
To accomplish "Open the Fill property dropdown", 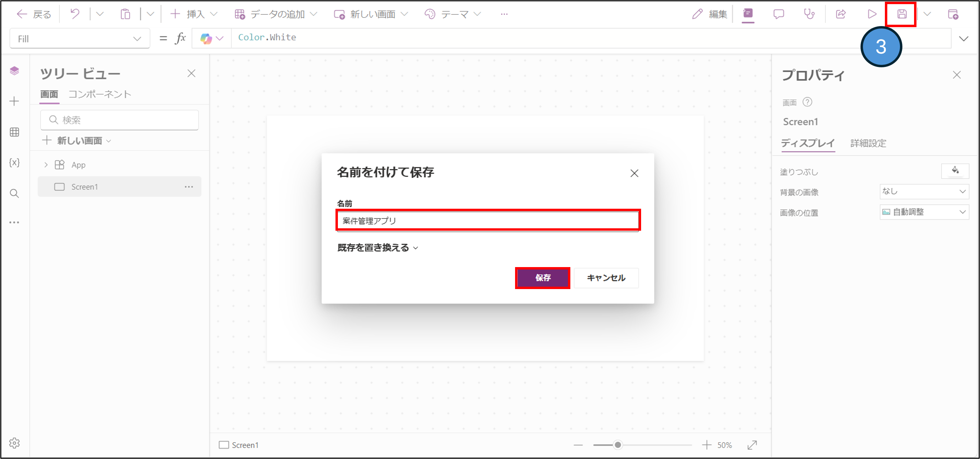I will [80, 39].
